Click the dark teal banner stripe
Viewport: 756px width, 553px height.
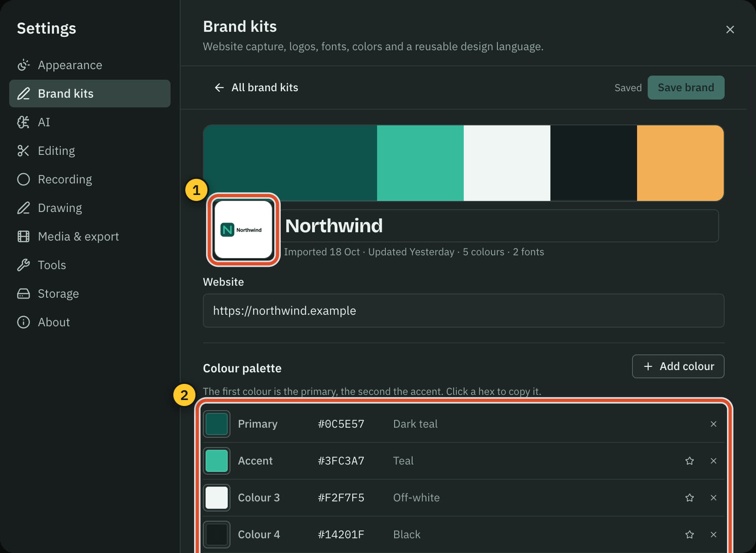[290, 163]
